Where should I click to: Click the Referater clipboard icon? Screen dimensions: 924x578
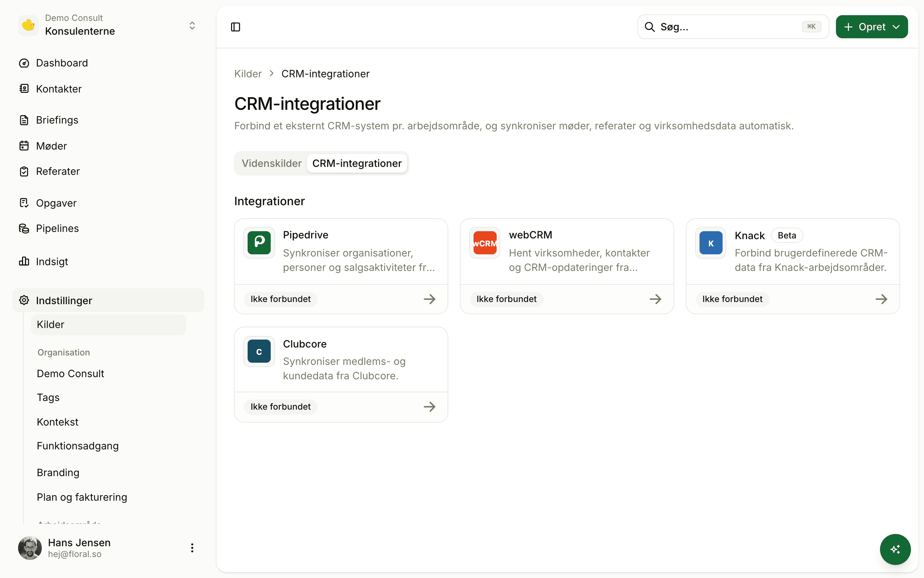click(24, 171)
